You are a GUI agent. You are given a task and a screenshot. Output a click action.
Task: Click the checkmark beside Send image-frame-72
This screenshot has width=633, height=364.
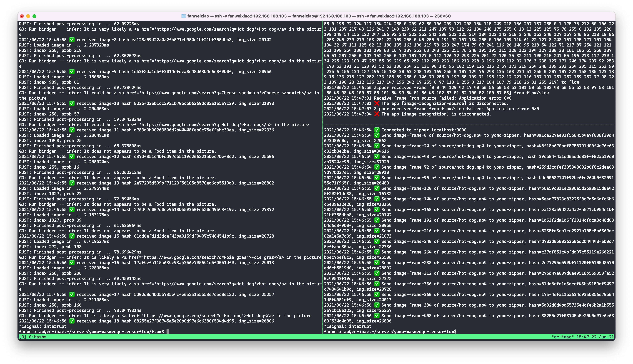(x=377, y=167)
